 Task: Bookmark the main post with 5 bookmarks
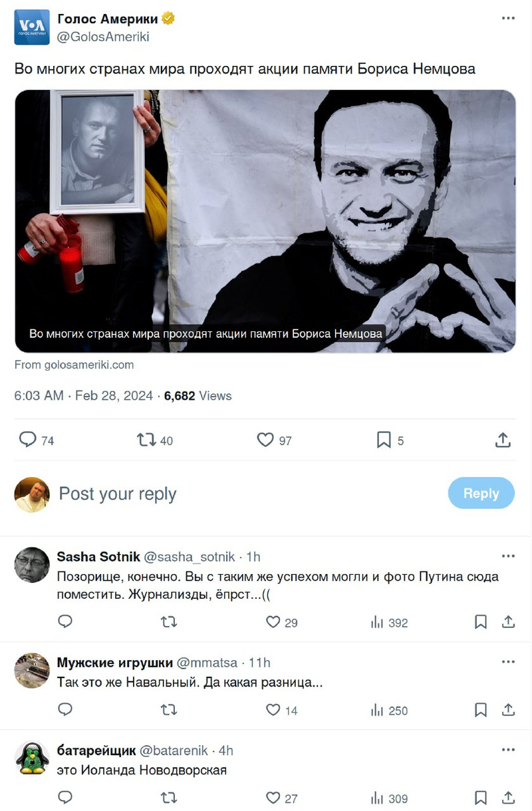384,440
